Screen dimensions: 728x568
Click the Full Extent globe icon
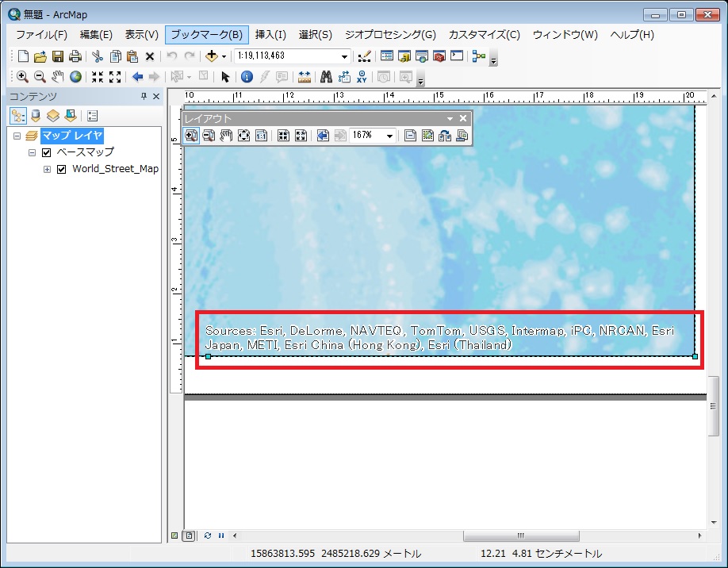pos(75,77)
